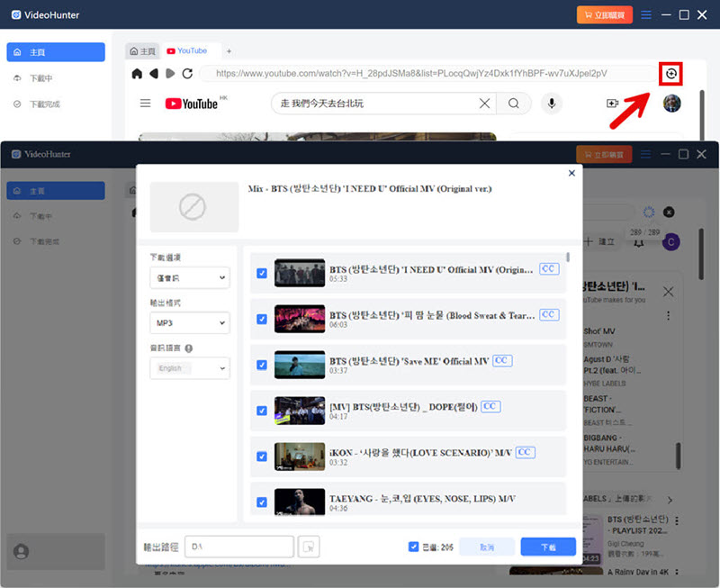Click the cancel button in dialog
The width and height of the screenshot is (720, 588).
(x=487, y=547)
